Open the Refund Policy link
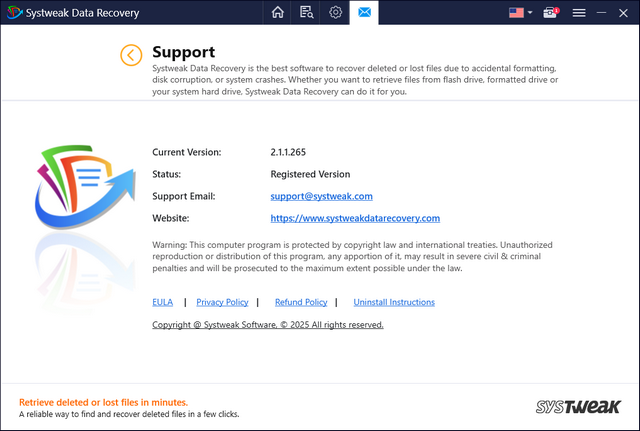The height and width of the screenshot is (431, 640). (301, 302)
